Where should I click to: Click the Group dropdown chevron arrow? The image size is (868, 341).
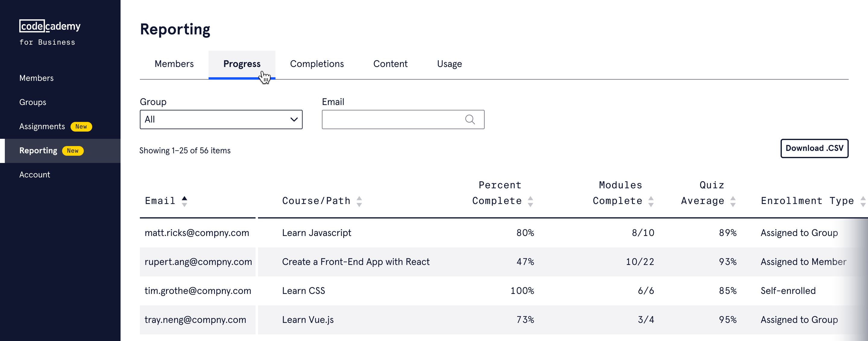coord(294,120)
